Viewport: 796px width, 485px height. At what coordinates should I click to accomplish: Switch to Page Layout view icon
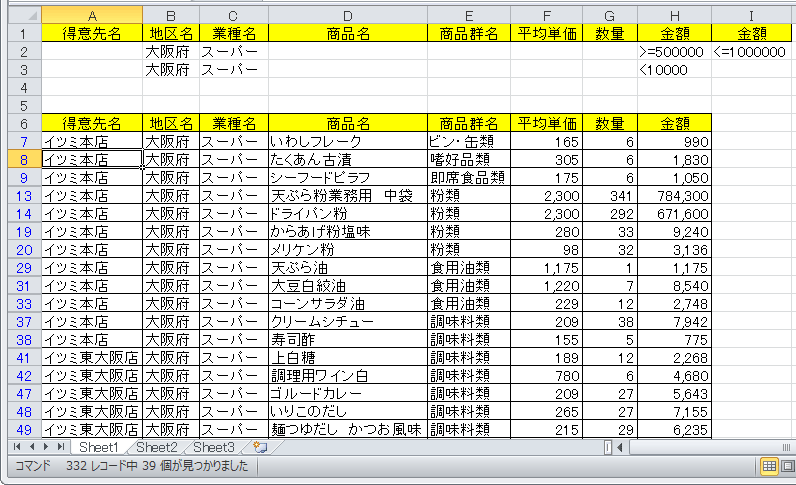tap(787, 466)
